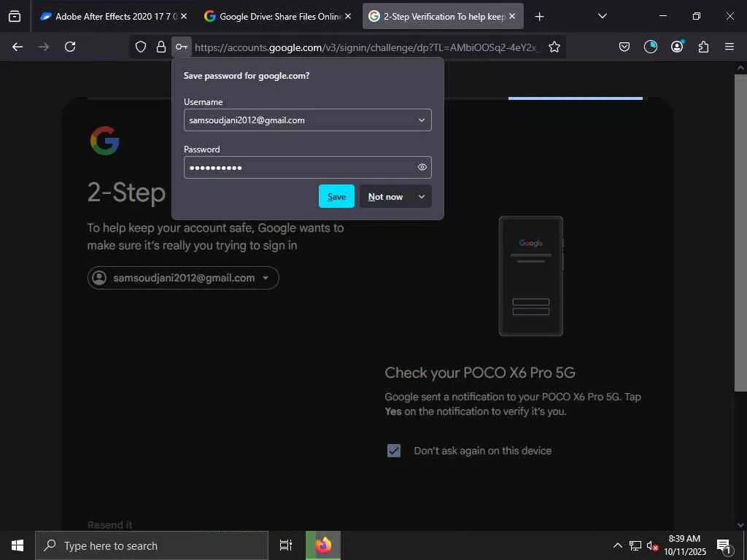Image resolution: width=747 pixels, height=560 pixels.
Task: Click into the Password field
Action: point(307,167)
